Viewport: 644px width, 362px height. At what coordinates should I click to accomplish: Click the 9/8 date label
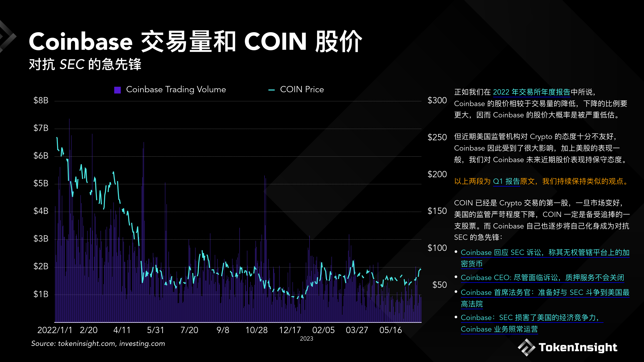[223, 330]
